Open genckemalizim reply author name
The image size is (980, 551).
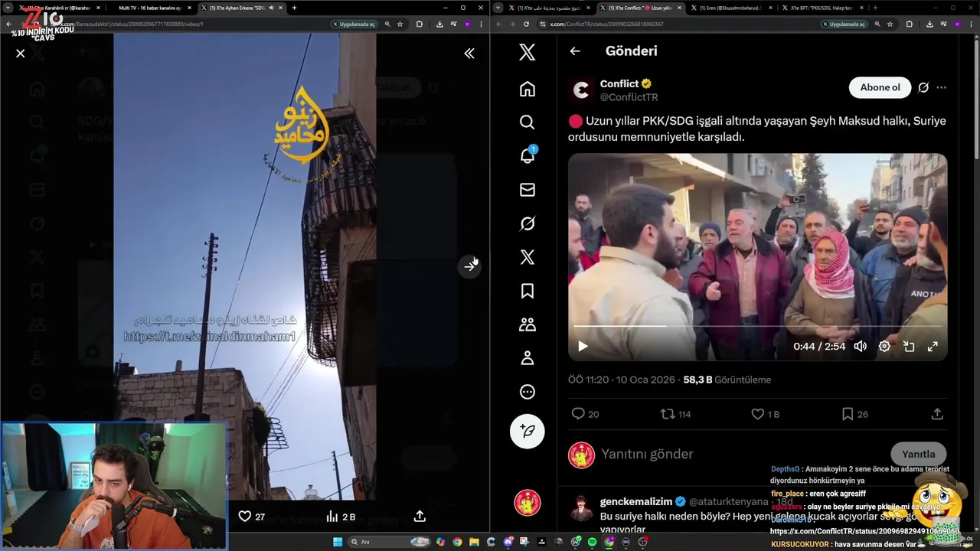[635, 501]
